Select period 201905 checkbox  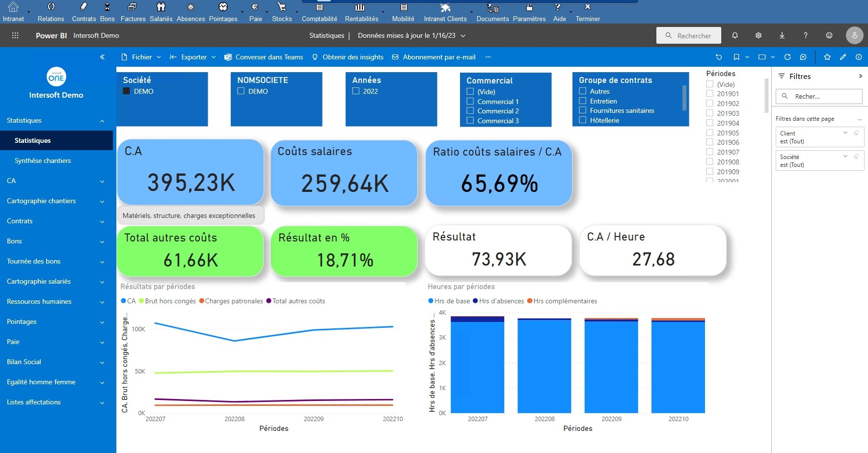point(709,133)
